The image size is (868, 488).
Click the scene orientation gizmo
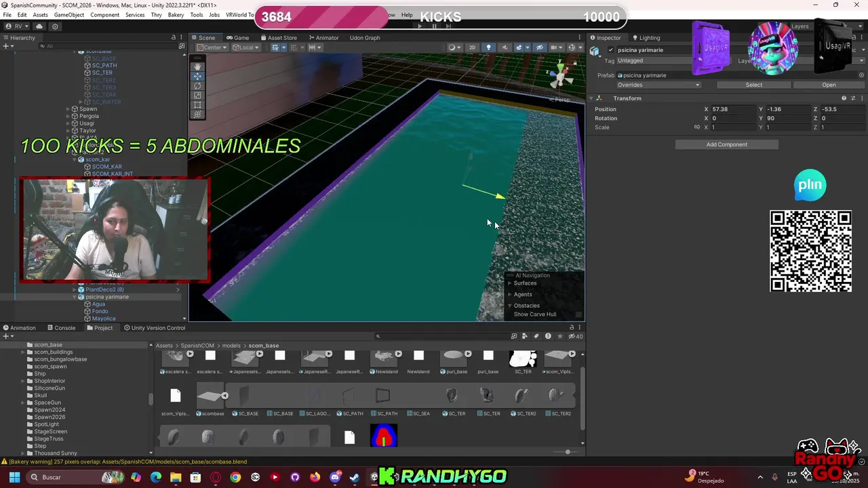(x=561, y=78)
